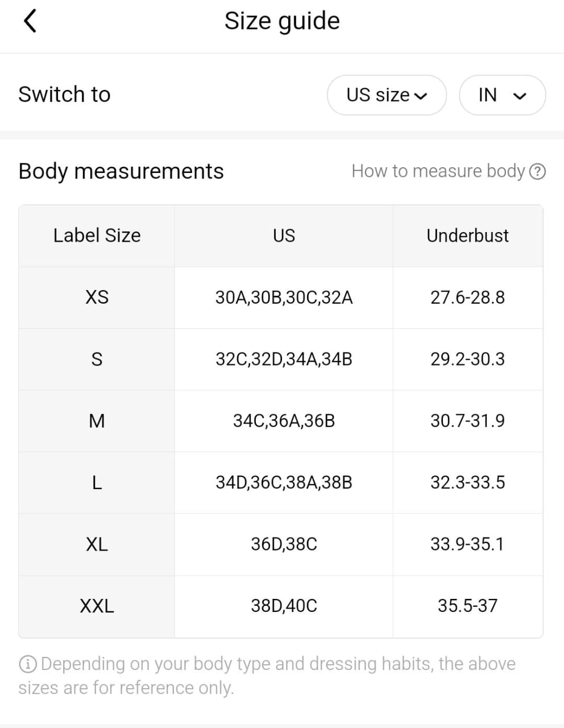564x728 pixels.
Task: Click the question mark help icon
Action: (x=537, y=171)
